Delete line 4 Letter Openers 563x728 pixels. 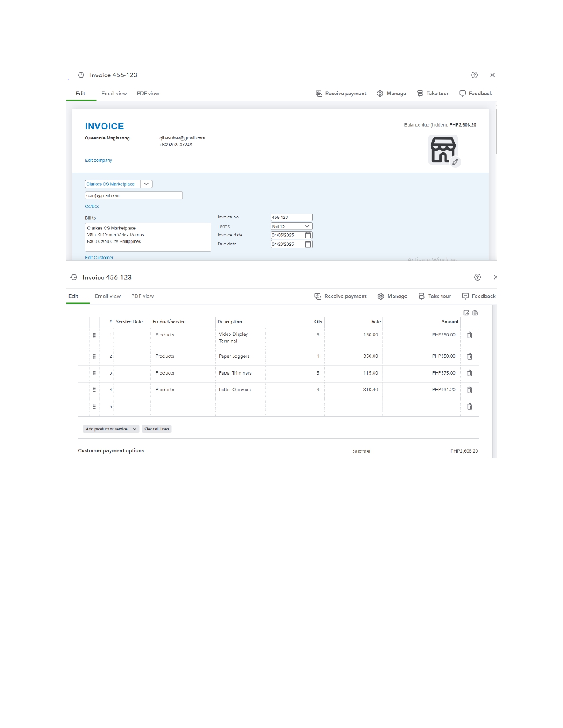(470, 390)
